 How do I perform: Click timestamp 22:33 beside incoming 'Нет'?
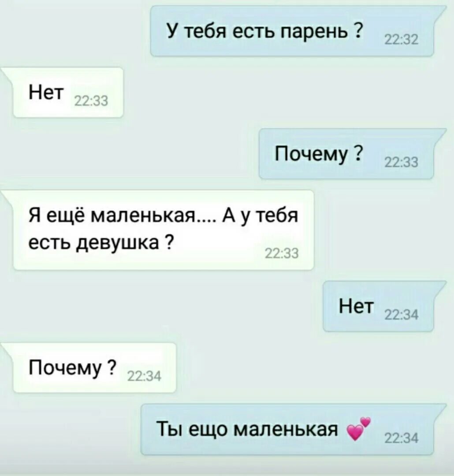91,101
